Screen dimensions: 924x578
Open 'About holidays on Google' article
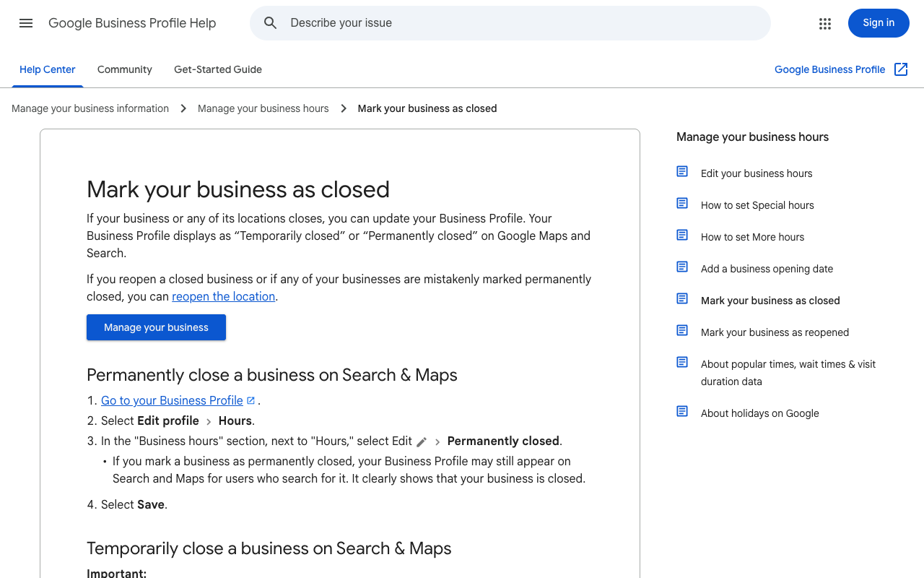click(760, 413)
